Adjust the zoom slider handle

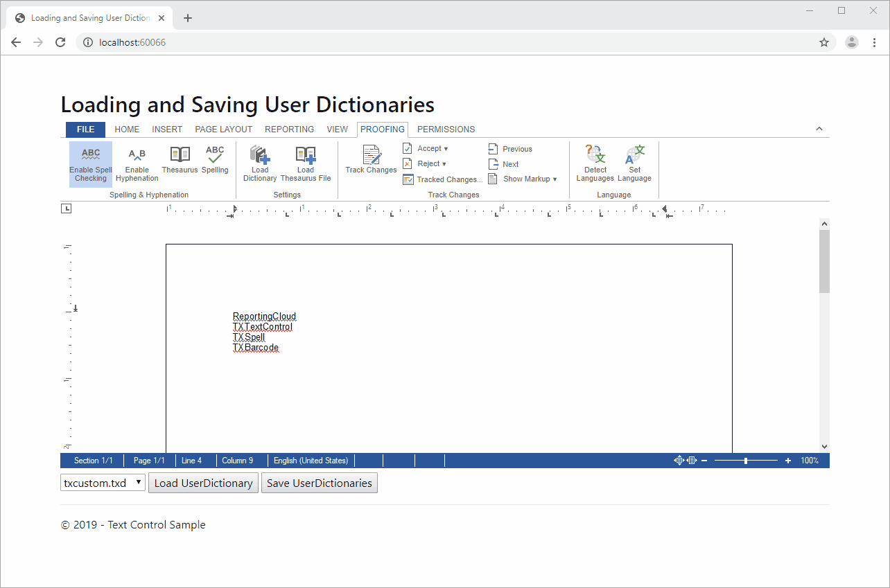tap(746, 461)
